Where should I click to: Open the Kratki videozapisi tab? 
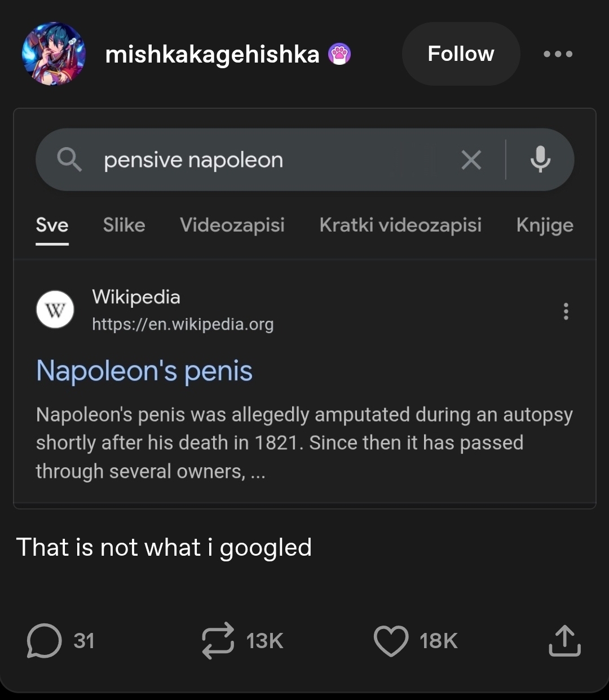click(400, 225)
